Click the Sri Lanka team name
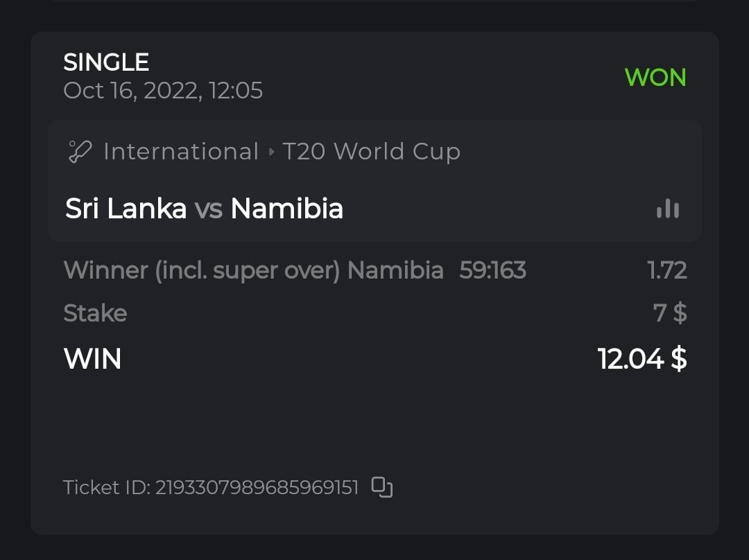The image size is (749, 560). [126, 209]
